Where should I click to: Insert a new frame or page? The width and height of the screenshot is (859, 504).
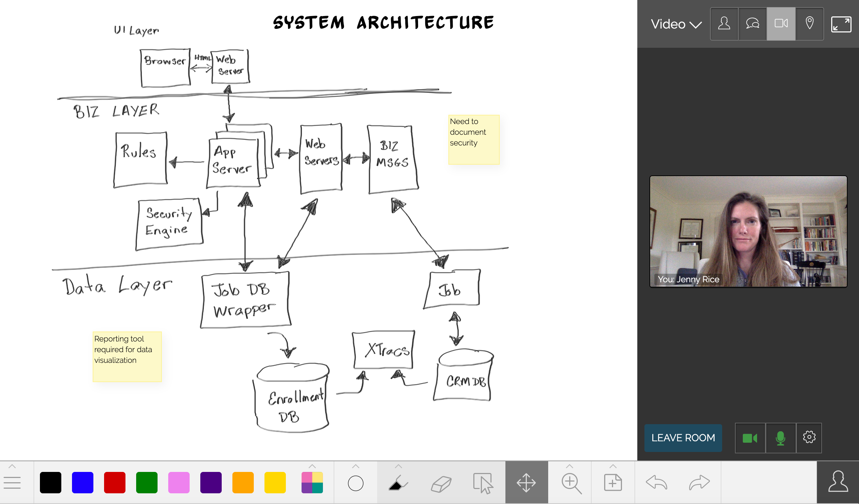[612, 483]
